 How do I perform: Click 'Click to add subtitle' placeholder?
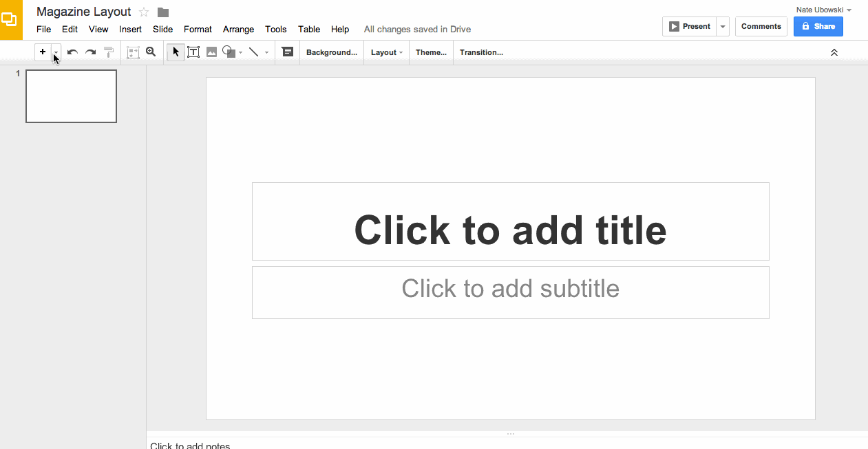tap(510, 292)
